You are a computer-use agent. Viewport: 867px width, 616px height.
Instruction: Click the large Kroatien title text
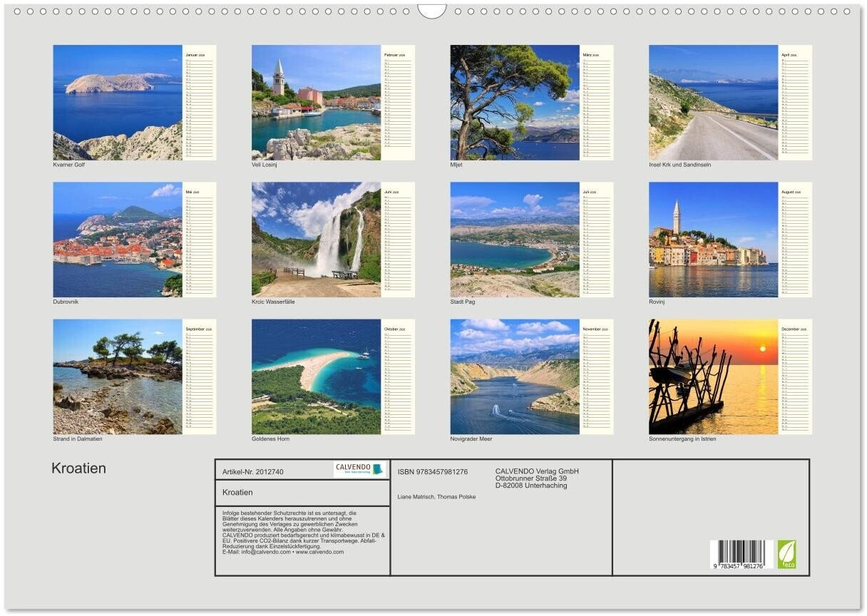tap(78, 468)
